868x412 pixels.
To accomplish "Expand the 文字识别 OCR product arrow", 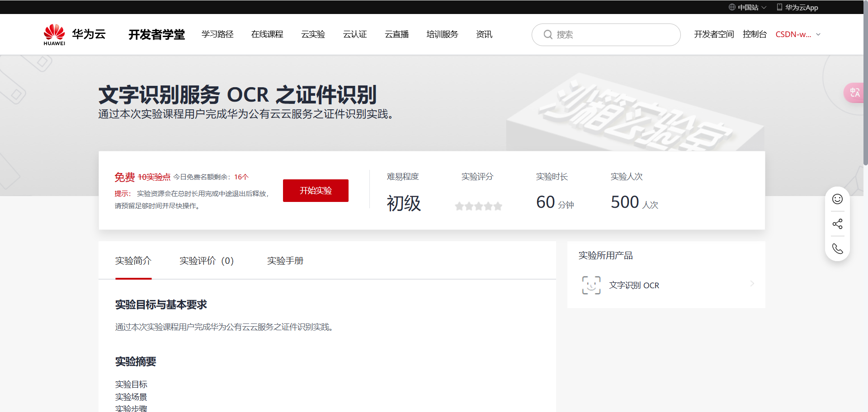I will [x=752, y=284].
